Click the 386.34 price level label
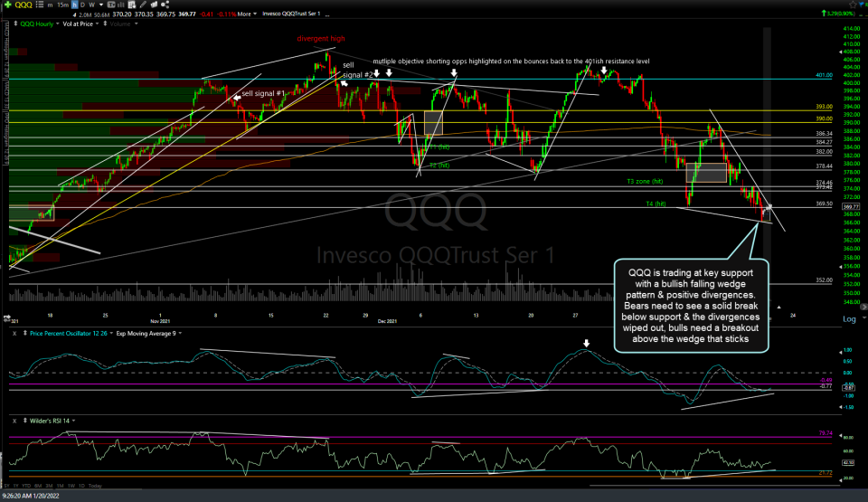Image resolution: width=868 pixels, height=502 pixels. click(824, 134)
